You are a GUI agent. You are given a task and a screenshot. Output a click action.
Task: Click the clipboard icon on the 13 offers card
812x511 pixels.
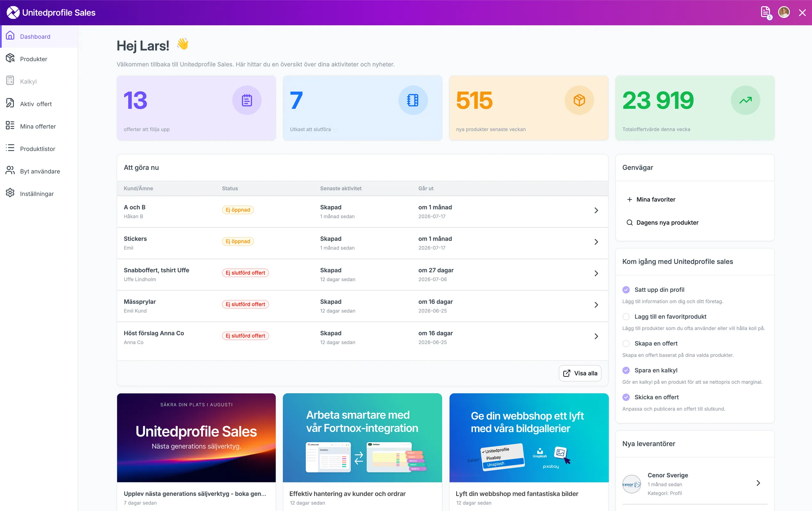click(x=247, y=100)
